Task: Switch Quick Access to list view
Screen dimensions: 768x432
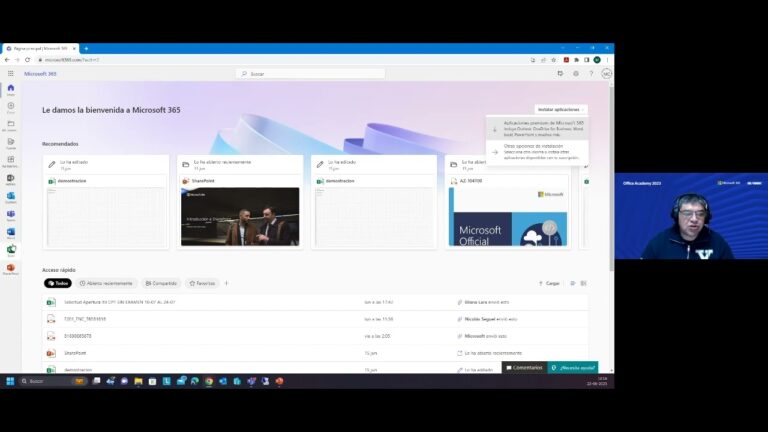Action: [x=573, y=283]
